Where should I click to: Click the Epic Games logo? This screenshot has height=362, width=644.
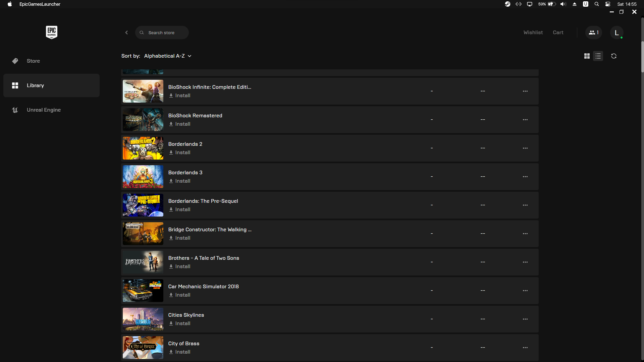coord(52,32)
